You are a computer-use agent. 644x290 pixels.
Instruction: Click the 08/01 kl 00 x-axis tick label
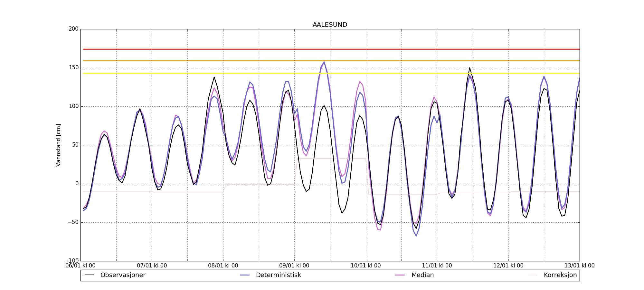(x=223, y=266)
